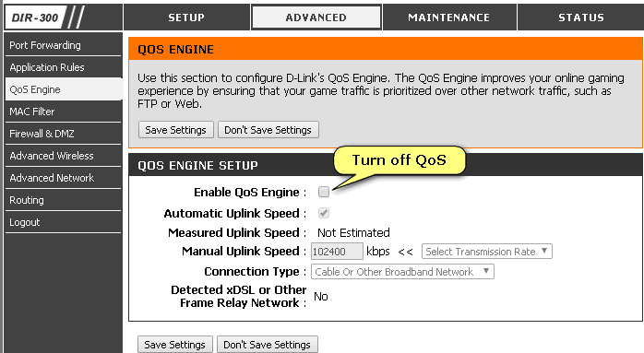Click the Manual Uplink Speed field

pyautogui.click(x=337, y=252)
